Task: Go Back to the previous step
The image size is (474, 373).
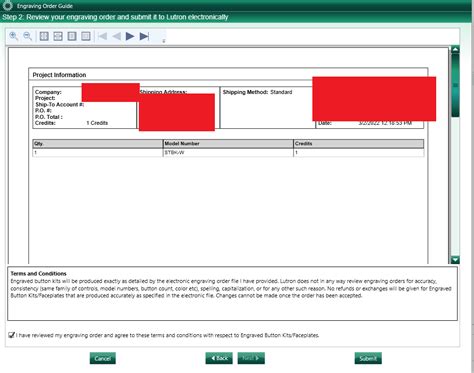Action: tap(219, 358)
